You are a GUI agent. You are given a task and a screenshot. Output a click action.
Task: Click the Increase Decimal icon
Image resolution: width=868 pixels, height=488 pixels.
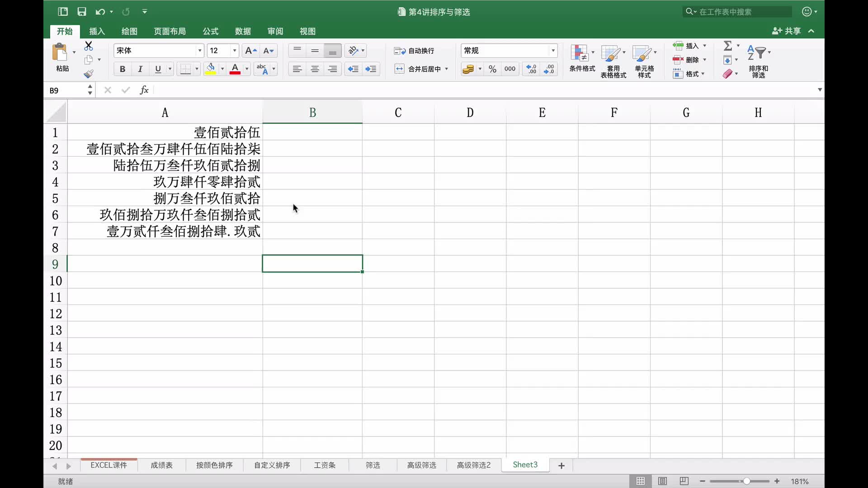531,69
